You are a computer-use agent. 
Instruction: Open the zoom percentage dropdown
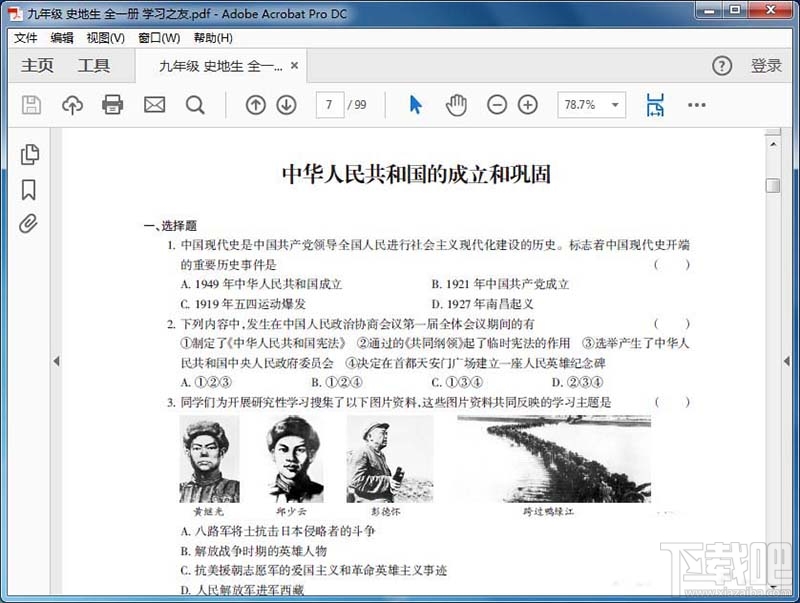click(614, 104)
